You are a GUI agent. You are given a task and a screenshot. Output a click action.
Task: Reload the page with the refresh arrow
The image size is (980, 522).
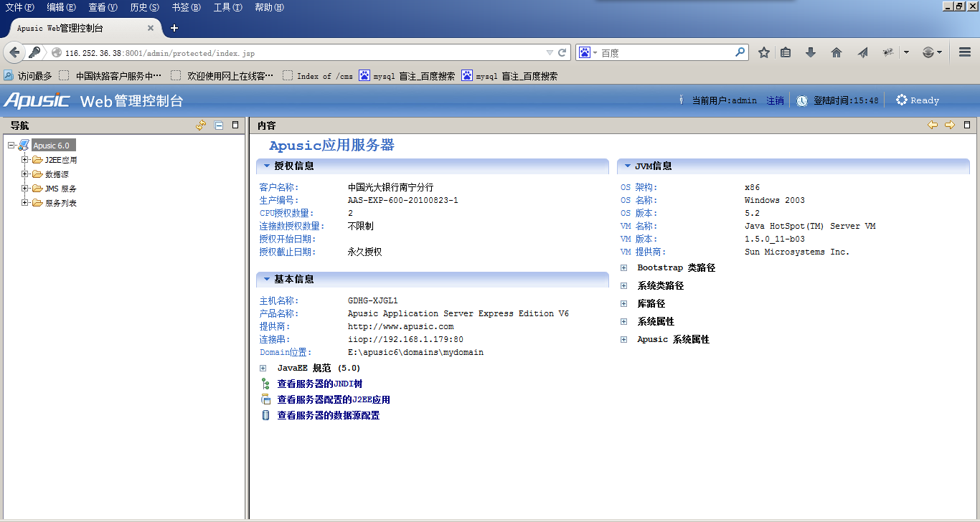(562, 52)
